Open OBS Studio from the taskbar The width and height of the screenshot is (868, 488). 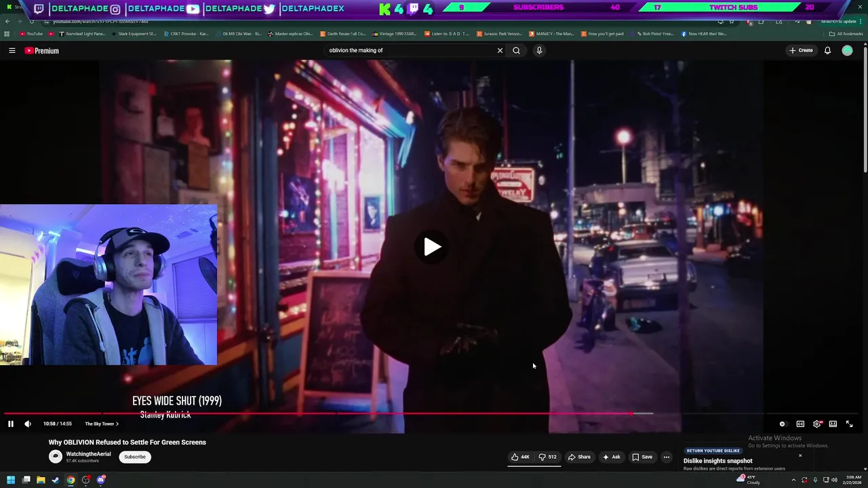(x=86, y=480)
